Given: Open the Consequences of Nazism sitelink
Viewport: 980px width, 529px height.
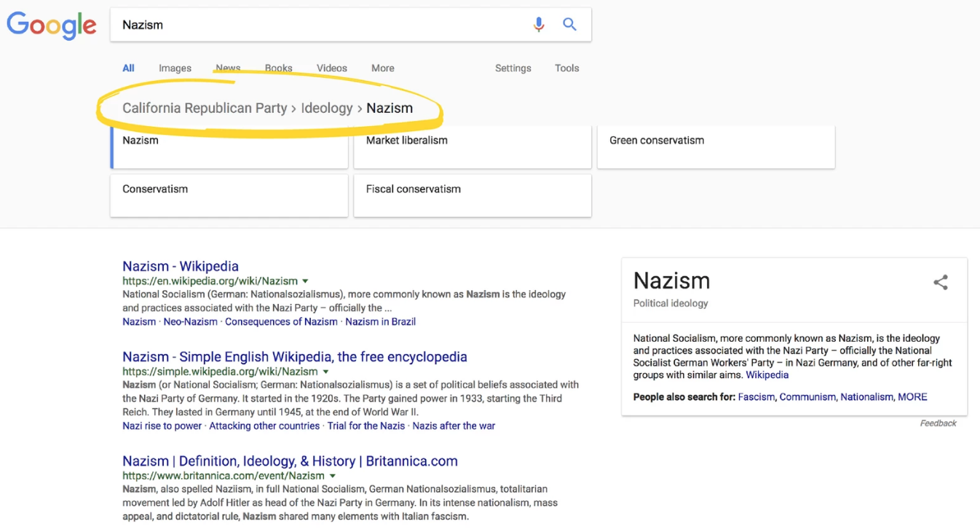Looking at the screenshot, I should pos(281,321).
